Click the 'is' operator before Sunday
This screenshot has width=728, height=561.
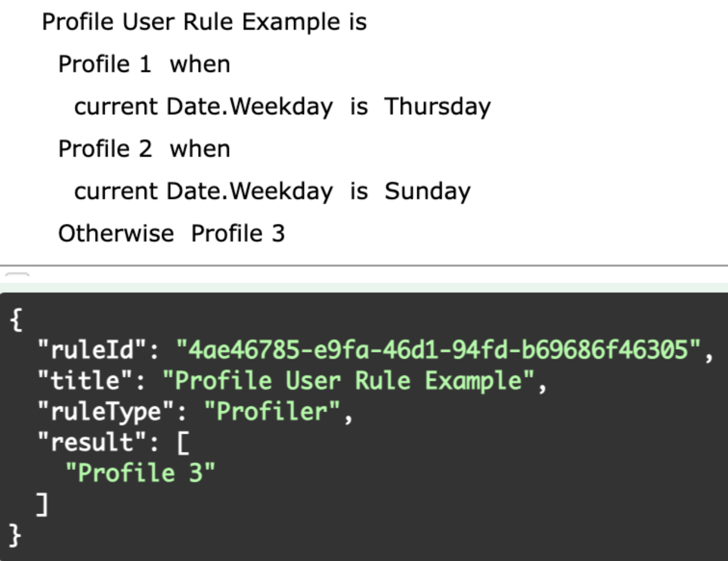pyautogui.click(x=359, y=191)
